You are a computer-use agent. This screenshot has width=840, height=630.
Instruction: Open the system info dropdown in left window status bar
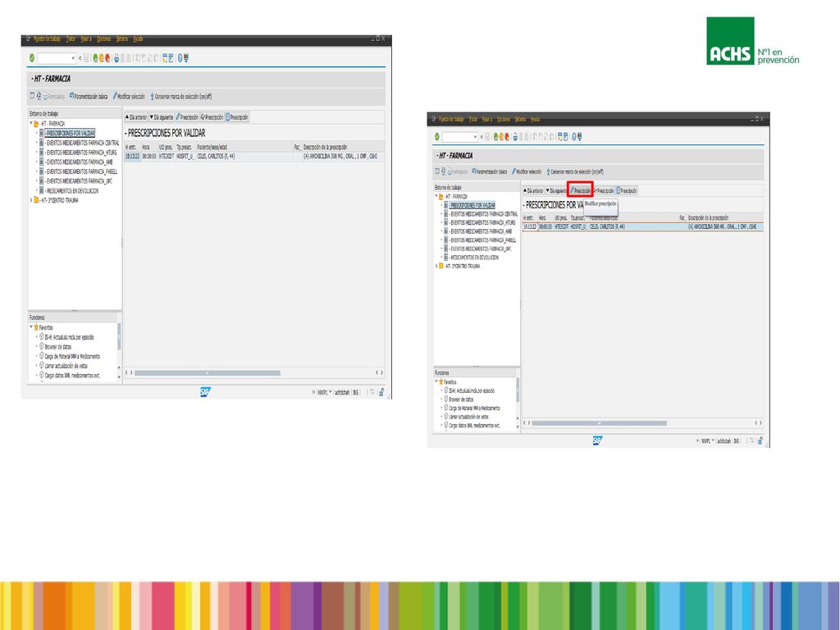tap(331, 393)
